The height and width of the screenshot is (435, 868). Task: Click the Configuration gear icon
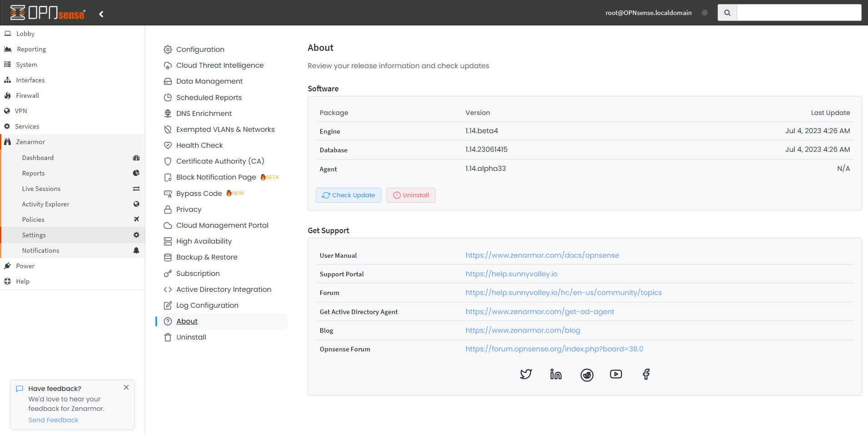pos(168,50)
